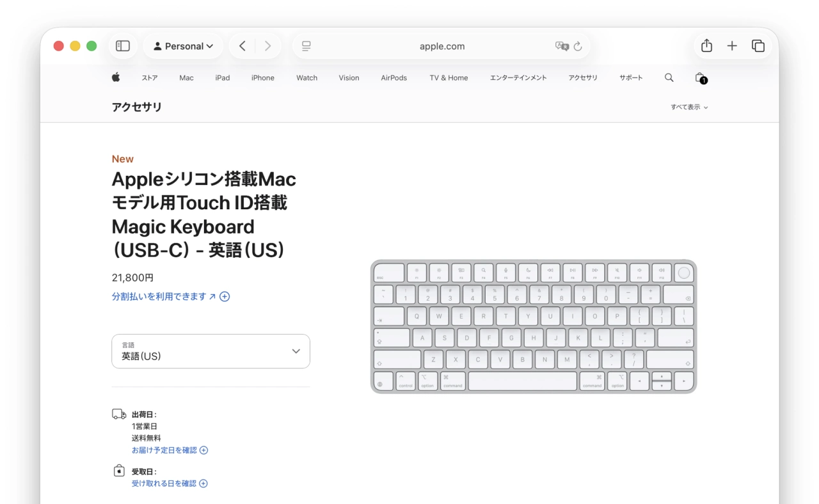The height and width of the screenshot is (504, 819).
Task: Open the アクセサリ nav menu
Action: tap(583, 78)
